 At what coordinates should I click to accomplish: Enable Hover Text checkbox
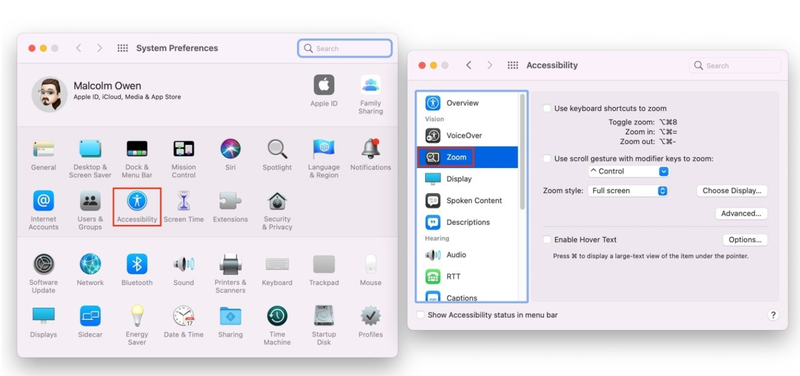pos(547,239)
